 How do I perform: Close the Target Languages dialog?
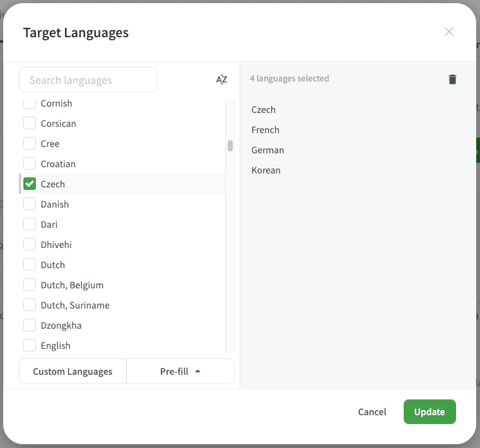point(448,32)
